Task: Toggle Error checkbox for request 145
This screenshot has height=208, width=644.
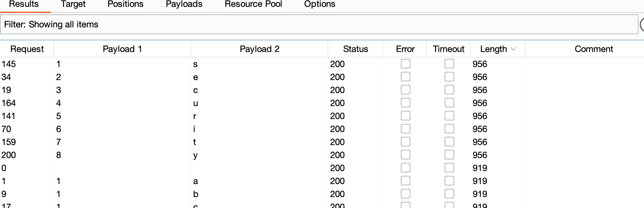Action: (x=405, y=64)
